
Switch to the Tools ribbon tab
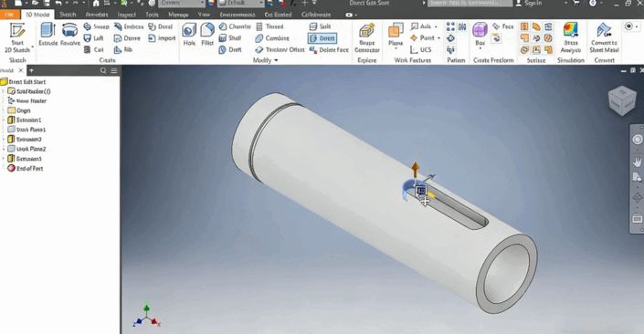pyautogui.click(x=152, y=15)
